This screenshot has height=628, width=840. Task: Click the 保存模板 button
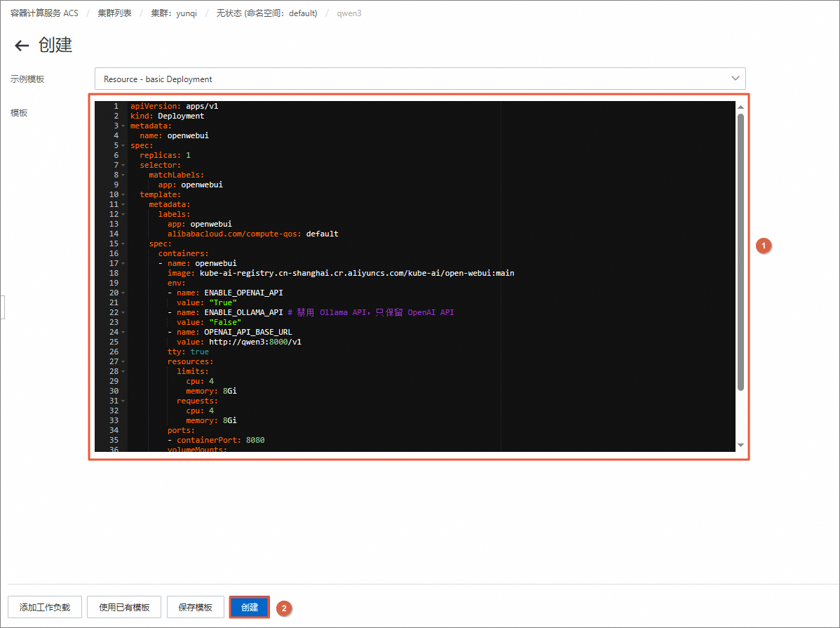click(196, 607)
